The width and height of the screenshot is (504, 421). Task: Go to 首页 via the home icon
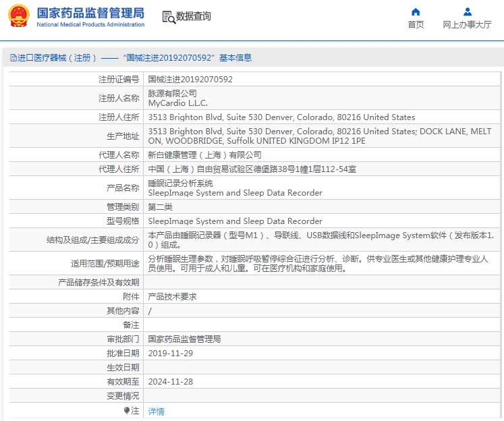pos(416,12)
